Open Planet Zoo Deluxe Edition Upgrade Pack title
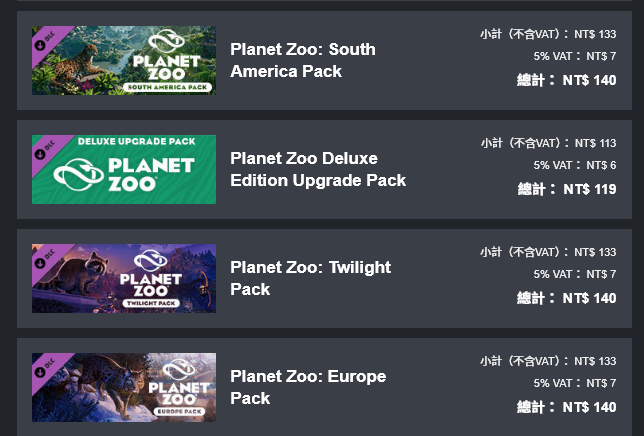The width and height of the screenshot is (644, 436). click(318, 169)
